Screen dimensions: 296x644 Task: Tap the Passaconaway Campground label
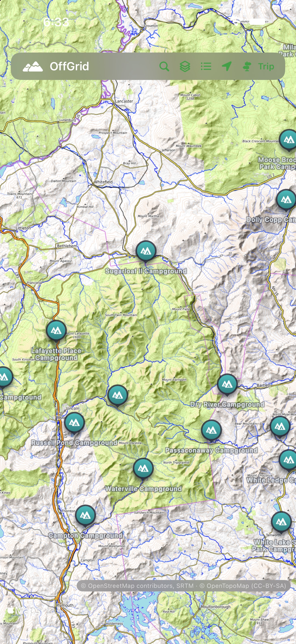(x=211, y=451)
